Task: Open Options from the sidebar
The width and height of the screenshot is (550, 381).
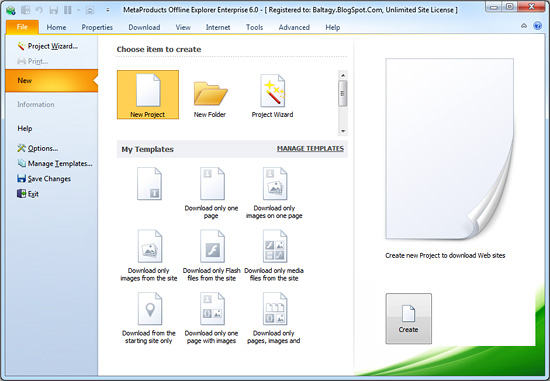Action: 38,148
